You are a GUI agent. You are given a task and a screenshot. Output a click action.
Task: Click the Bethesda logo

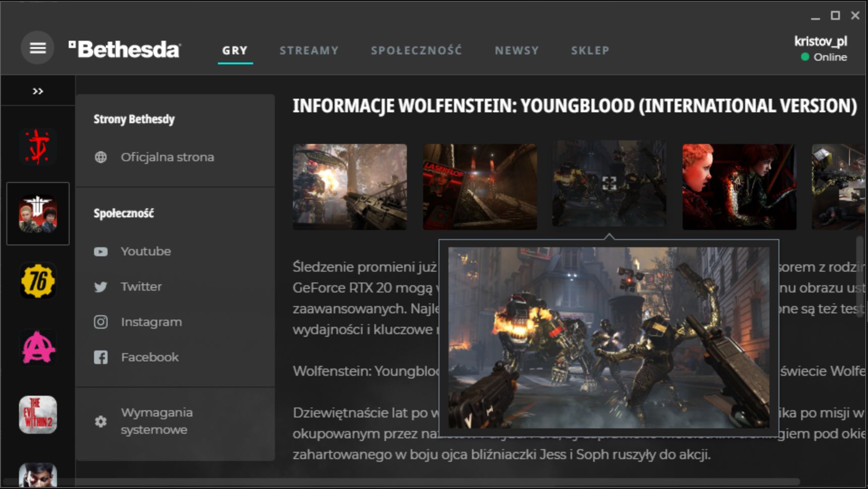tap(125, 49)
